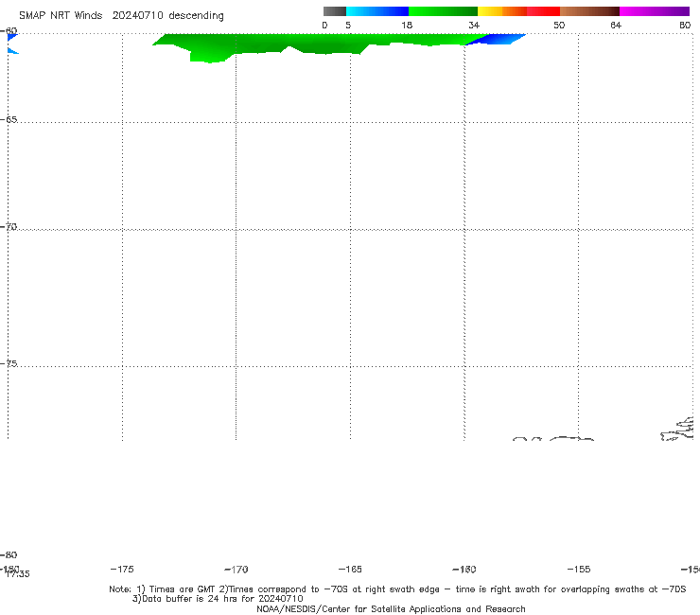Click the color scale label 34
The width and height of the screenshot is (700, 615).
tap(474, 26)
